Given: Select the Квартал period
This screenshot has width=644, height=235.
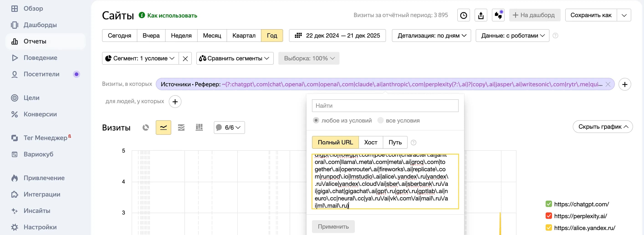Looking at the screenshot, I should 244,36.
